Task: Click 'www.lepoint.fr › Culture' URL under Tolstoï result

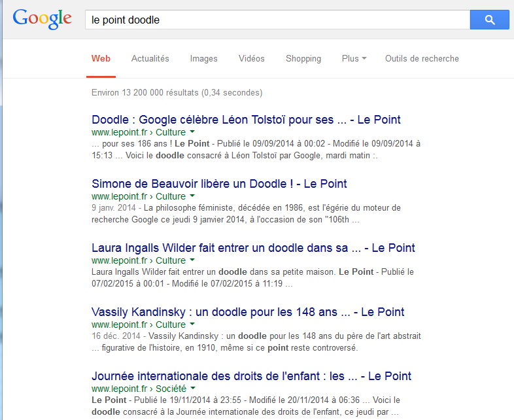Action: point(139,132)
